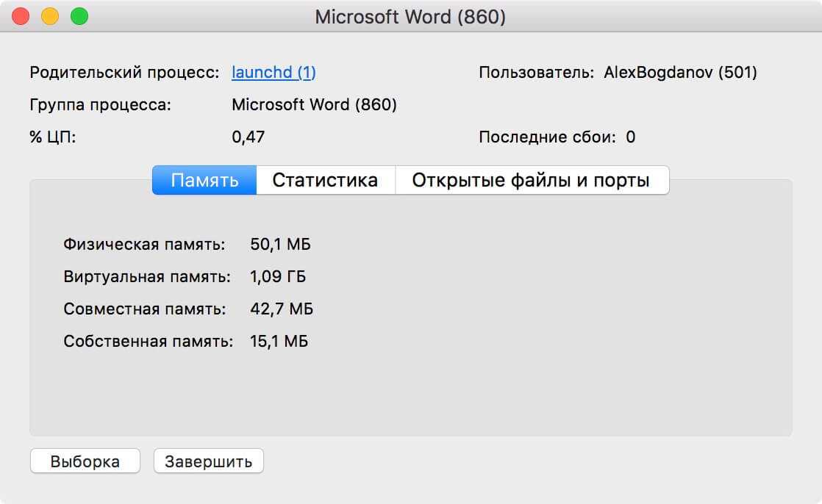The width and height of the screenshot is (822, 504).
Task: Click the Microsoft Word (860) window title
Action: (x=410, y=17)
